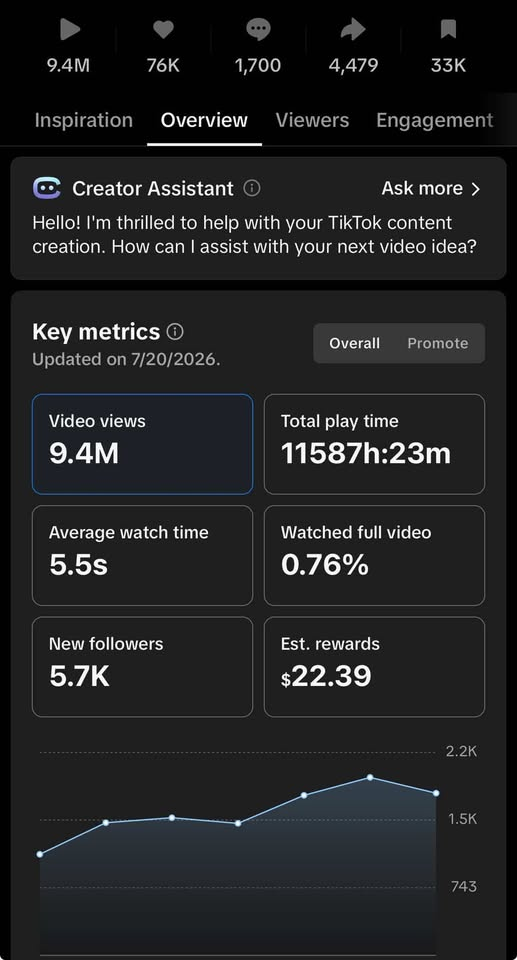Select the Watched full video card

pos(374,555)
